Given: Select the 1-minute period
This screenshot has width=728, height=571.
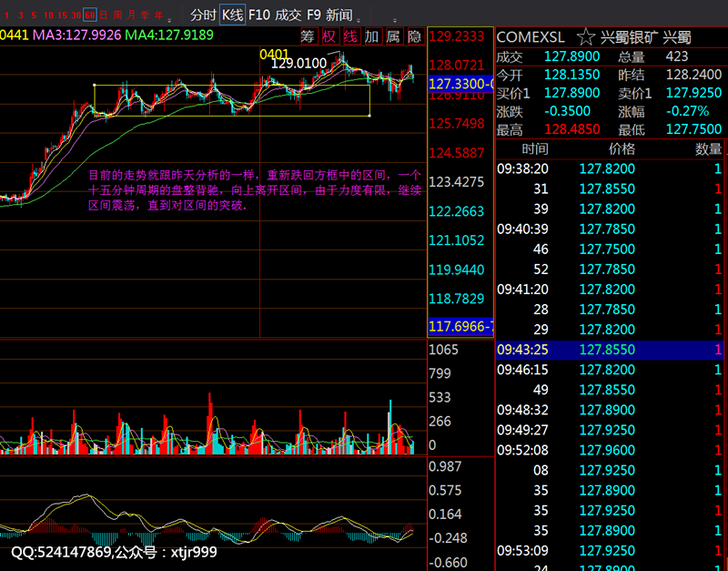Looking at the screenshot, I should pos(6,15).
